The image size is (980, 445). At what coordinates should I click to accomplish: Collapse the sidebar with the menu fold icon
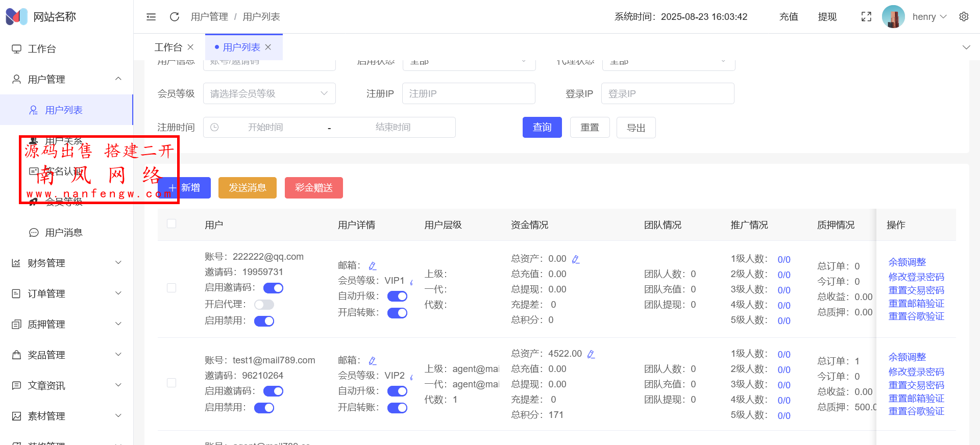(151, 17)
